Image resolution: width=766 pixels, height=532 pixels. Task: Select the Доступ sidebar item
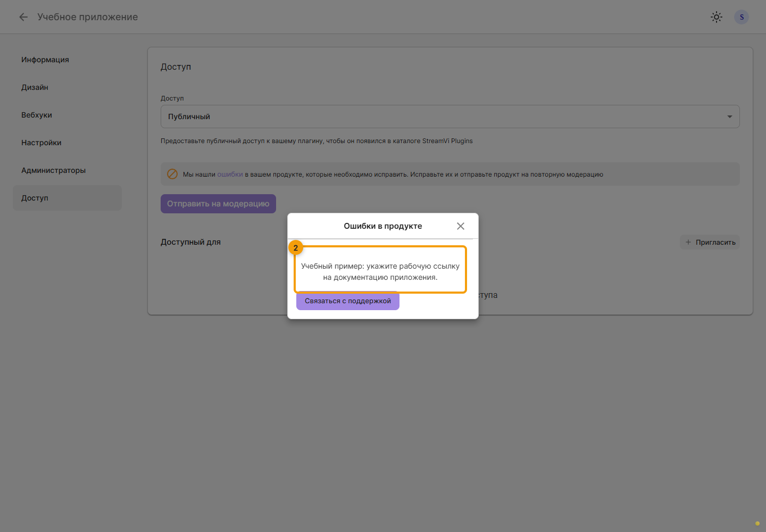pyautogui.click(x=67, y=198)
